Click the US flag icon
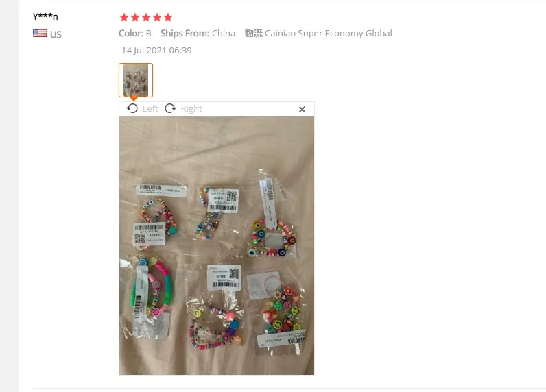 tap(40, 34)
